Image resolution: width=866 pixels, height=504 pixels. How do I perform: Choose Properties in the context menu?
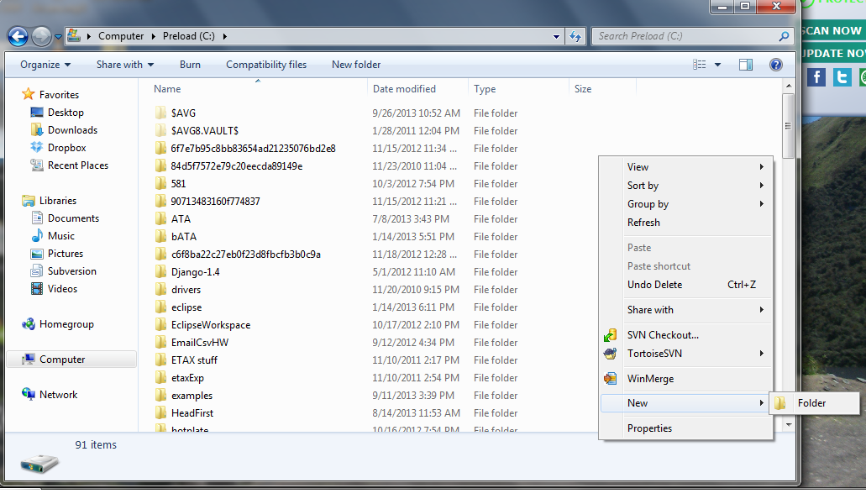point(686,429)
